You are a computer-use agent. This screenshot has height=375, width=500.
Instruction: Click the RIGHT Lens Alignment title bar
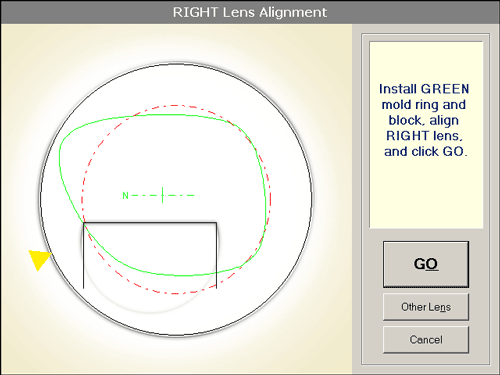[x=250, y=12]
